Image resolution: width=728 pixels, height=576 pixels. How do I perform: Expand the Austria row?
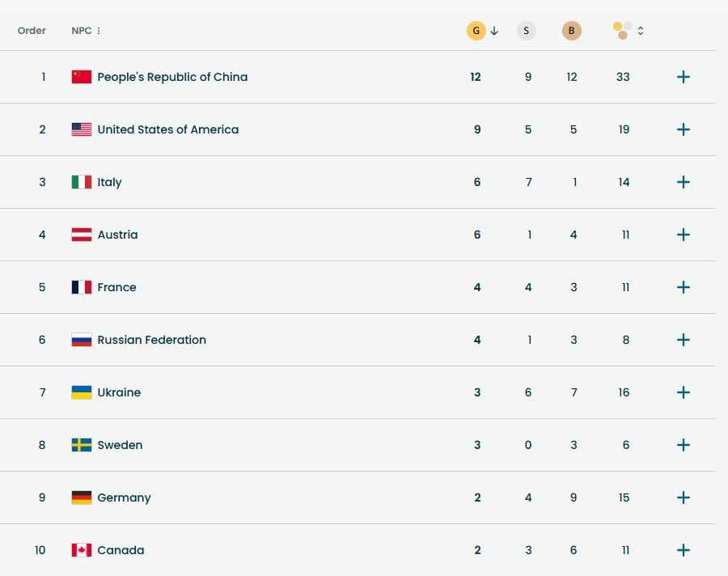684,235
